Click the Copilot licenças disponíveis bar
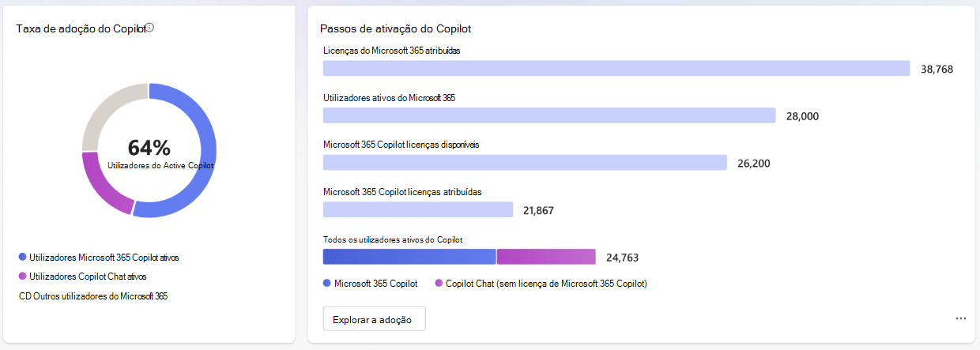This screenshot has height=350, width=980. [x=525, y=162]
